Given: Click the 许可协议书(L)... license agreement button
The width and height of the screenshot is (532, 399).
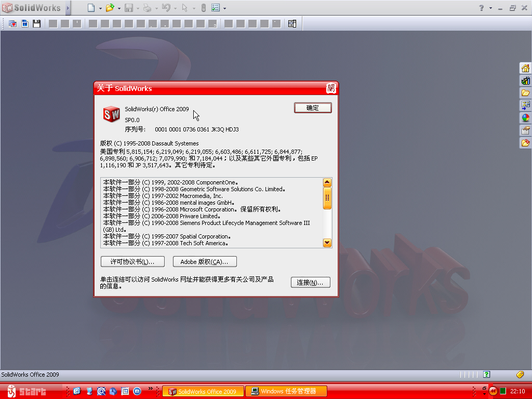Looking at the screenshot, I should (132, 262).
